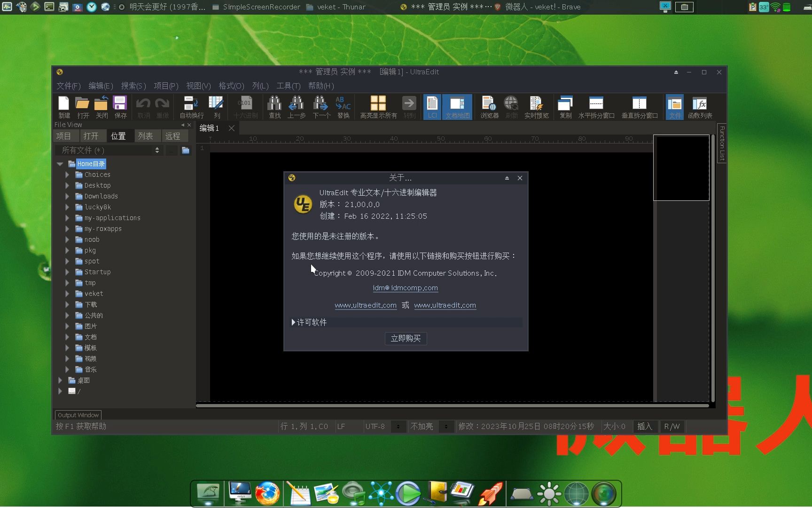Open the 编辑(E) menu
812x508 pixels.
pyautogui.click(x=101, y=86)
